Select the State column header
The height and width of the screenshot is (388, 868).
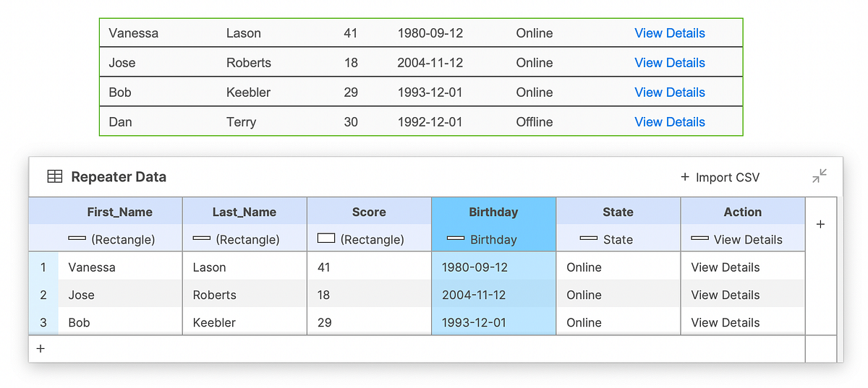point(618,212)
